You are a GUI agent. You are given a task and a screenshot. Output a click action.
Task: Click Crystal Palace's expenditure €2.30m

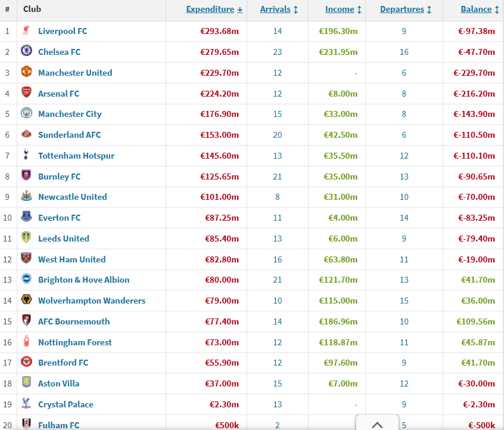click(x=225, y=404)
